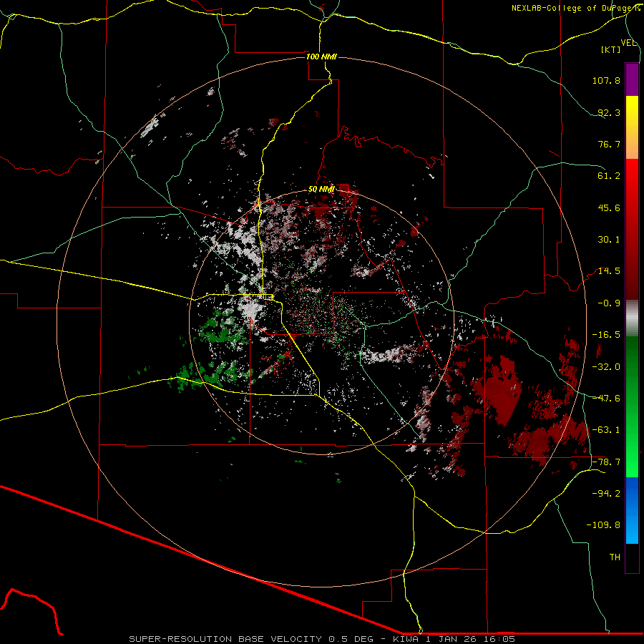Pick the -32.0 legend value
Image resolution: width=644 pixels, height=644 pixels.
[606, 367]
